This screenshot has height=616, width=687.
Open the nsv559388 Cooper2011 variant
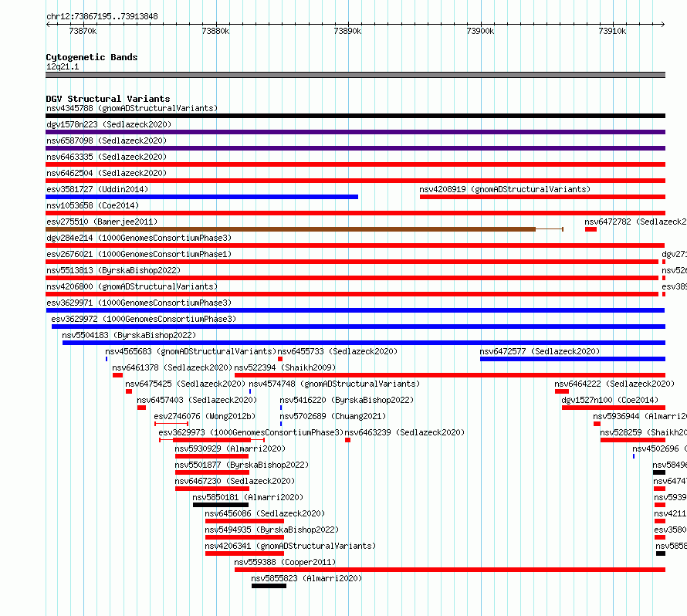coord(285,562)
